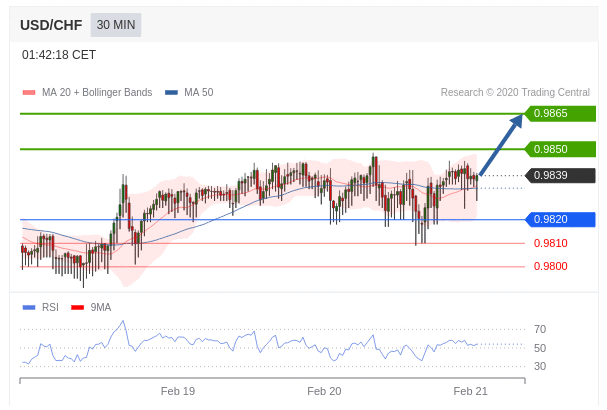Click the 0.9850 resistance price tag
The height and width of the screenshot is (410, 607).
click(560, 149)
